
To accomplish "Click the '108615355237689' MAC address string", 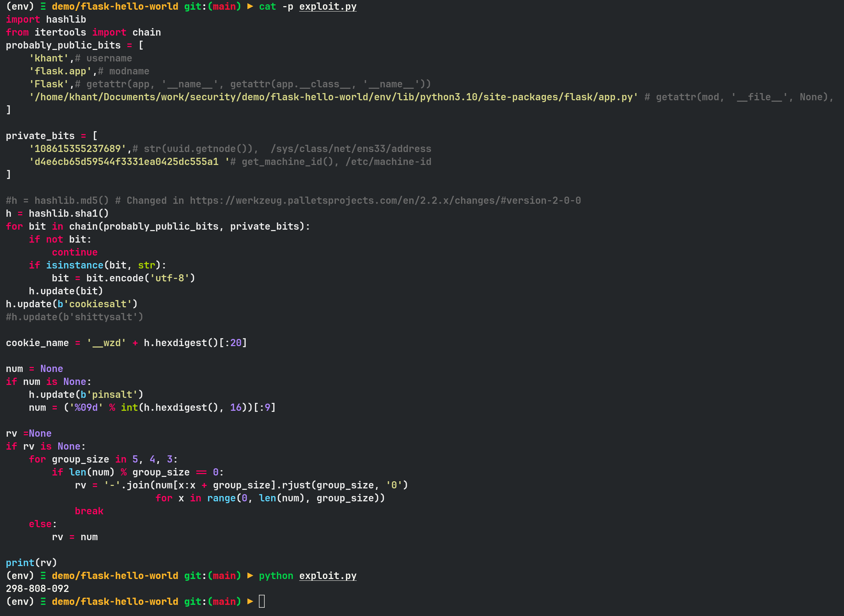I will 78,149.
